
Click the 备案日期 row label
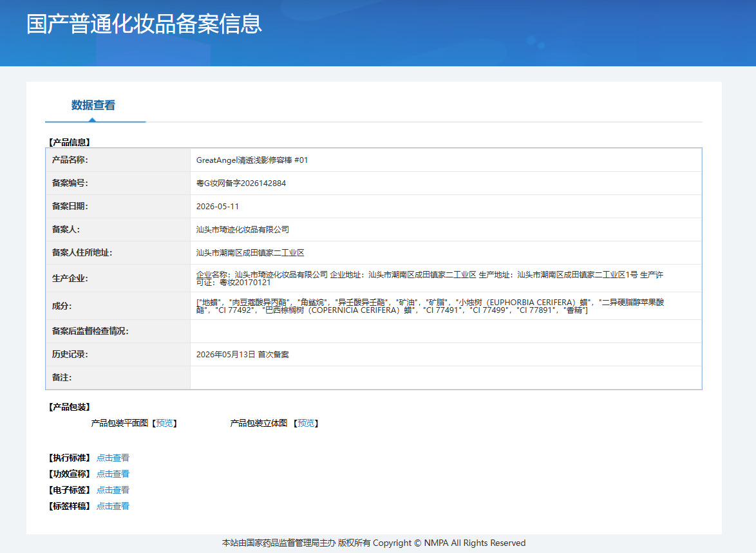pos(70,206)
